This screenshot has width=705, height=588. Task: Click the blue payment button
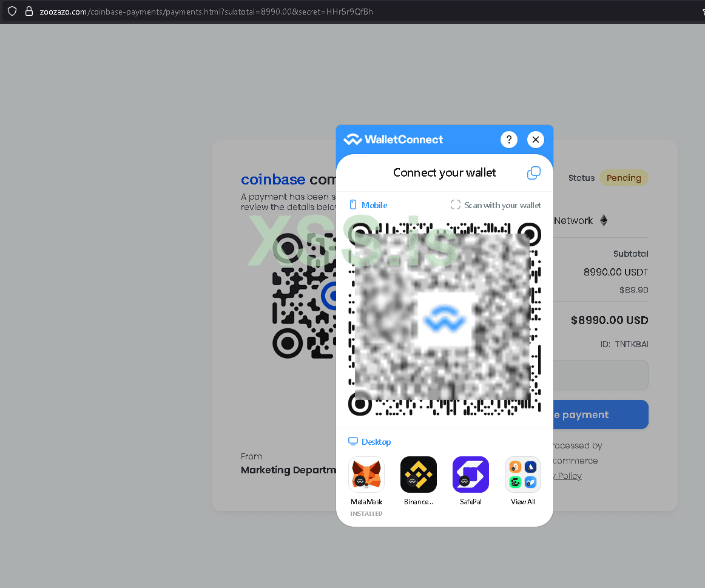[601, 414]
